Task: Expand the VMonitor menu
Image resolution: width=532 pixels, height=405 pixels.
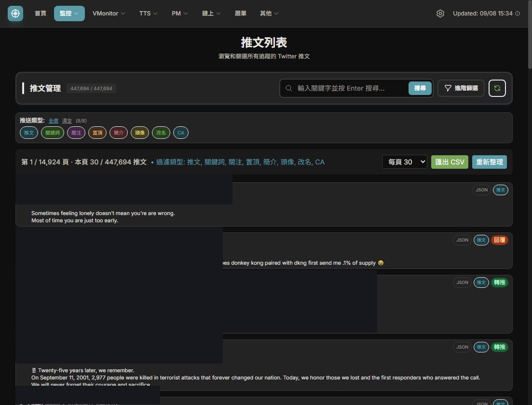Action: click(109, 13)
